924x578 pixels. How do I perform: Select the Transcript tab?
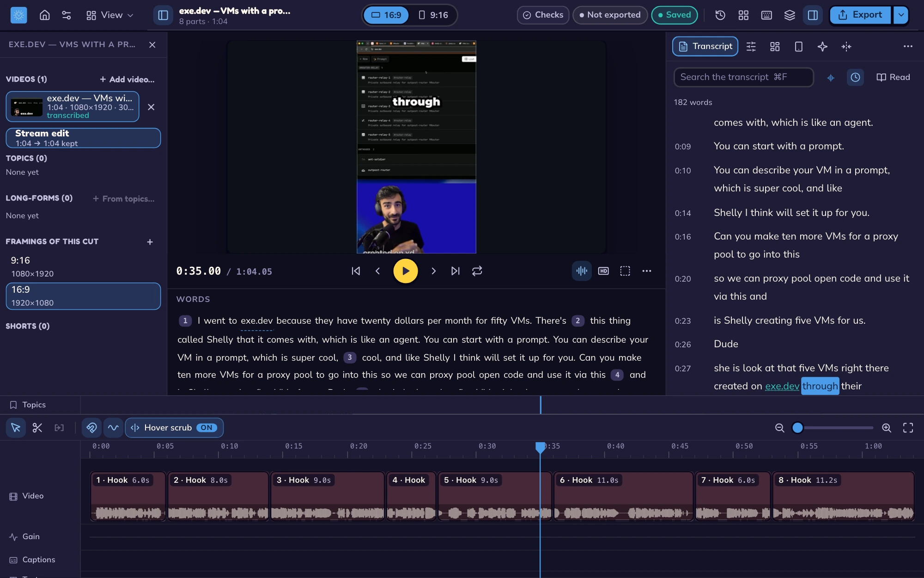[x=705, y=46]
